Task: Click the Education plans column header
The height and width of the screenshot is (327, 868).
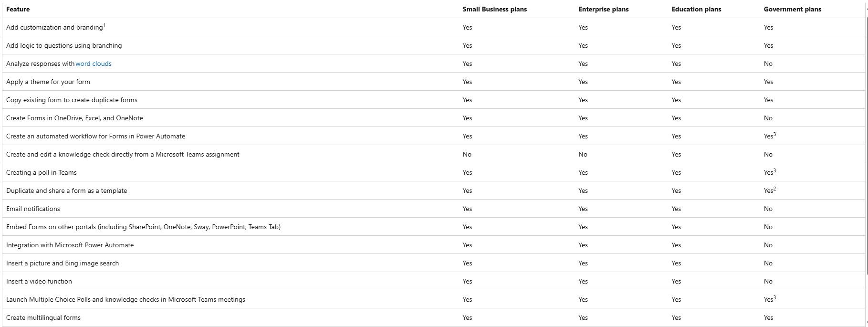Action: tap(697, 9)
